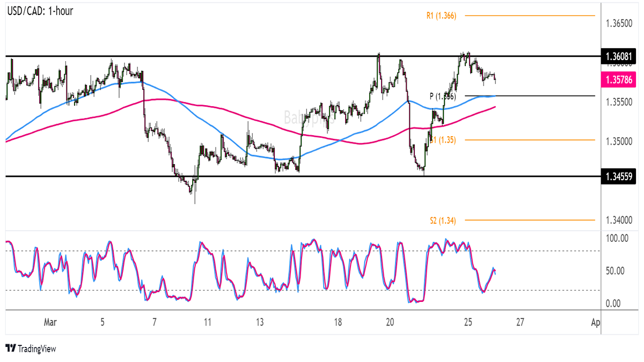Select the pink 1.35786 current price tag
The height and width of the screenshot is (362, 644).
tap(618, 80)
